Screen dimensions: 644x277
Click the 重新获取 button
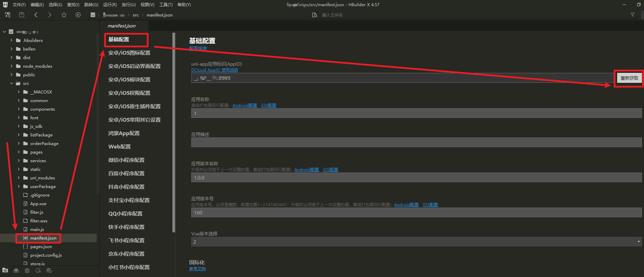click(x=629, y=78)
